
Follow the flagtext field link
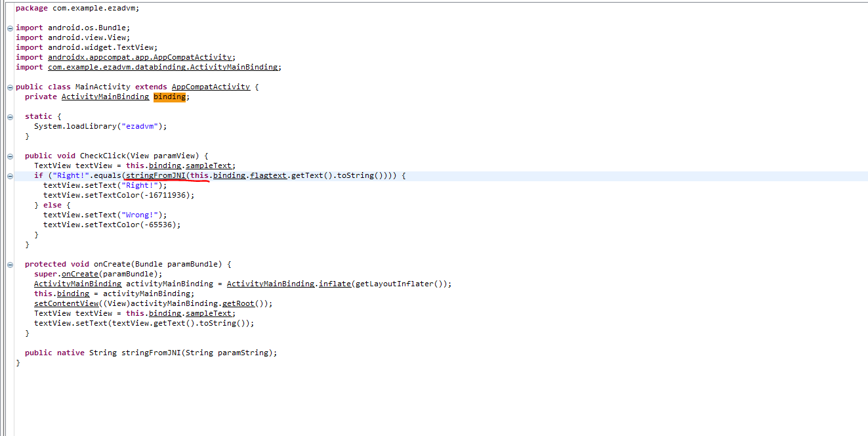[268, 175]
